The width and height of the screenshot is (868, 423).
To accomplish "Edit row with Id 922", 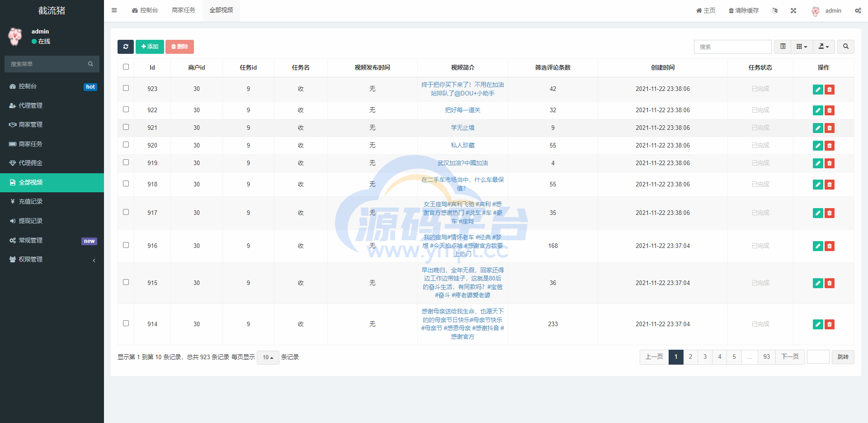I will [818, 110].
